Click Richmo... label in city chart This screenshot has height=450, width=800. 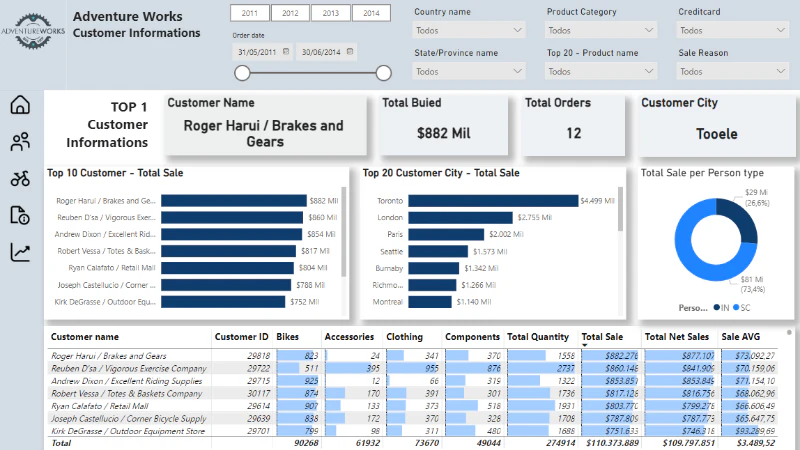(x=388, y=285)
